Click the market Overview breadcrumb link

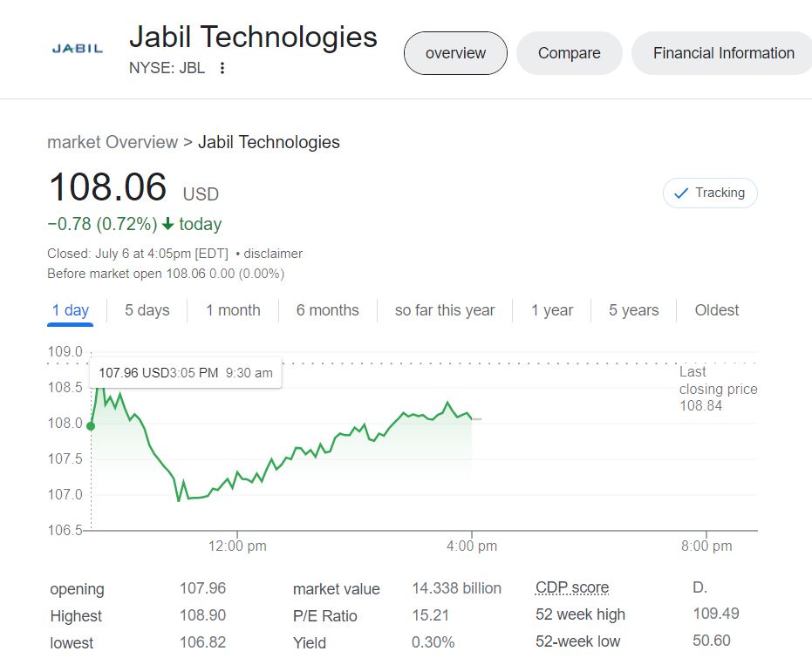tap(112, 142)
